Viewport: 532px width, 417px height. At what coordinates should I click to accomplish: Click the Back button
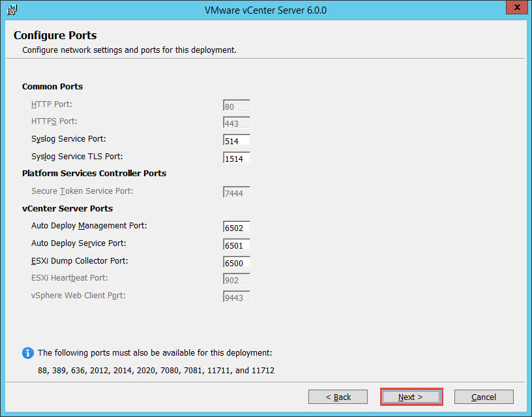tap(338, 397)
